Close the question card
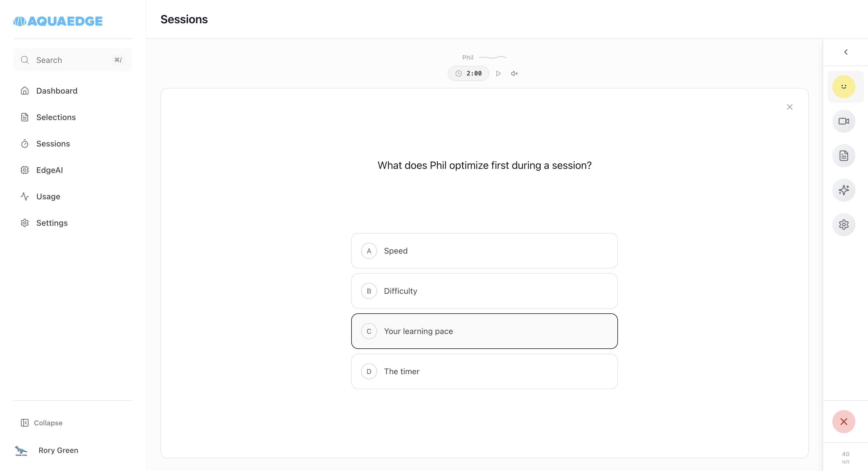Screen dimensions: 868x471 pyautogui.click(x=790, y=107)
